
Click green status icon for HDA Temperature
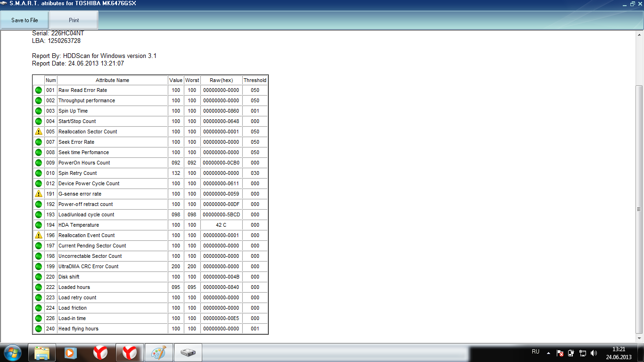[39, 225]
